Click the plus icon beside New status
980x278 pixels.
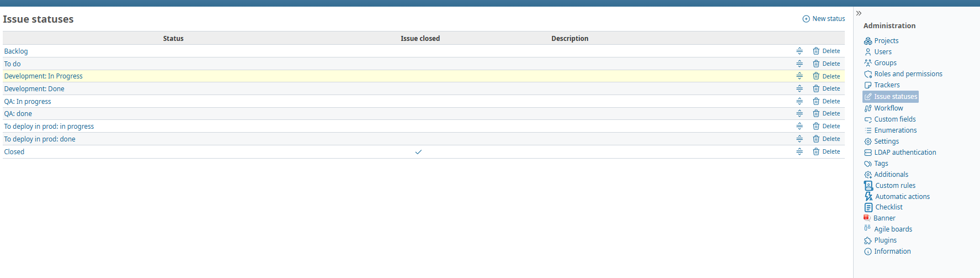tap(806, 19)
